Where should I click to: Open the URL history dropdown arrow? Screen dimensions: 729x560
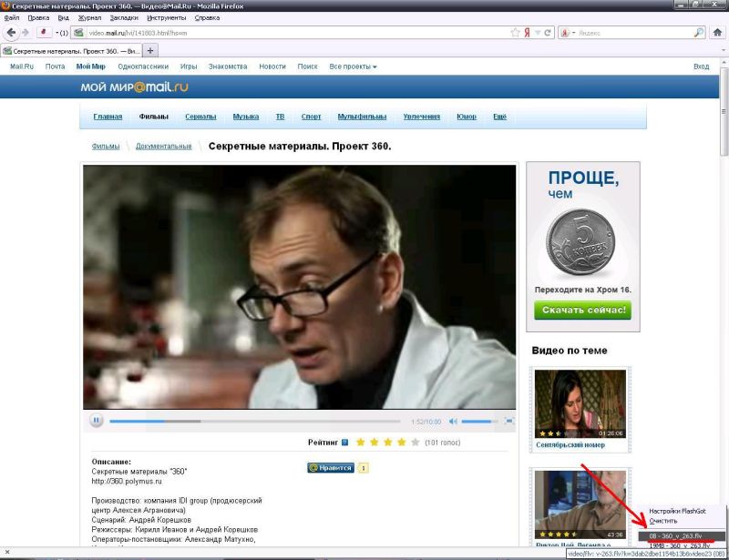(538, 33)
